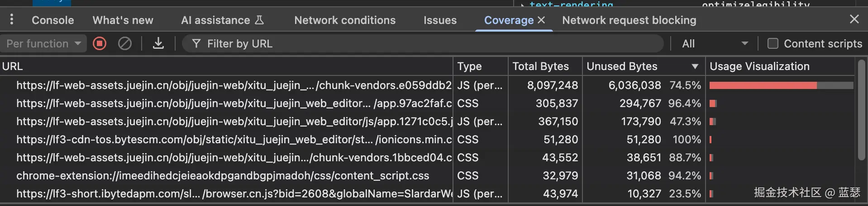Screen dimensions: 868x206
Task: Open Network request blocking tab
Action: 629,20
